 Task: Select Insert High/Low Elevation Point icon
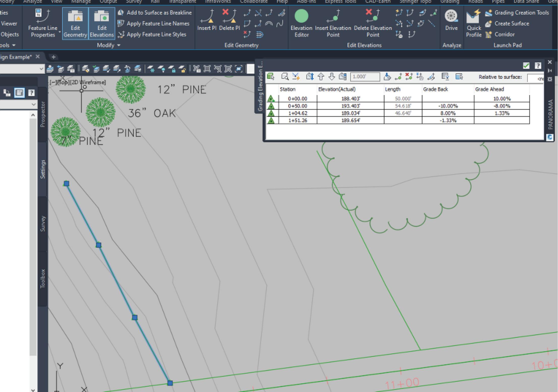pos(434,13)
